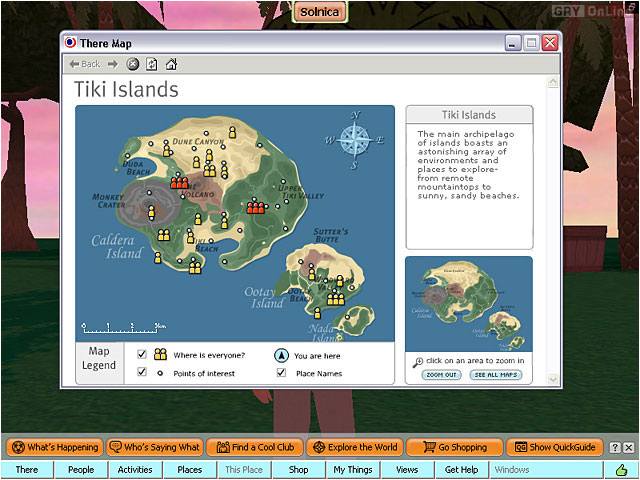Viewport: 640px width, 480px height.
Task: Open the My Things menu
Action: pos(353,470)
